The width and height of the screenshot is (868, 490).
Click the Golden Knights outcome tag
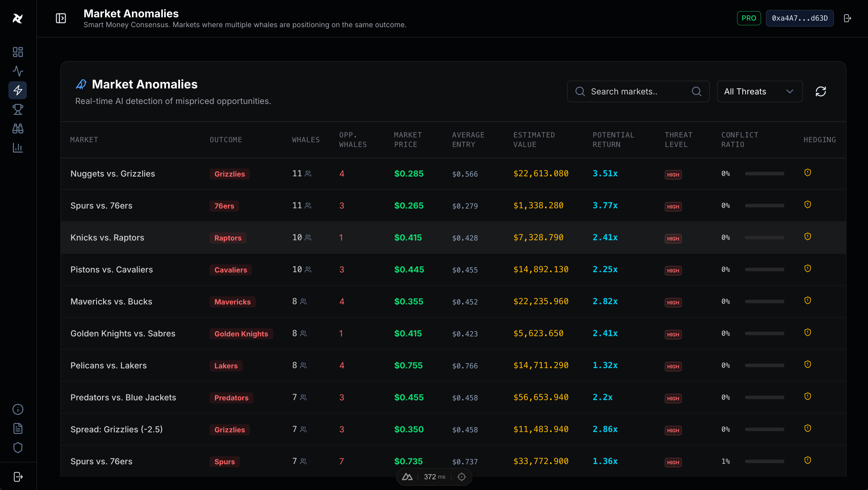click(241, 334)
